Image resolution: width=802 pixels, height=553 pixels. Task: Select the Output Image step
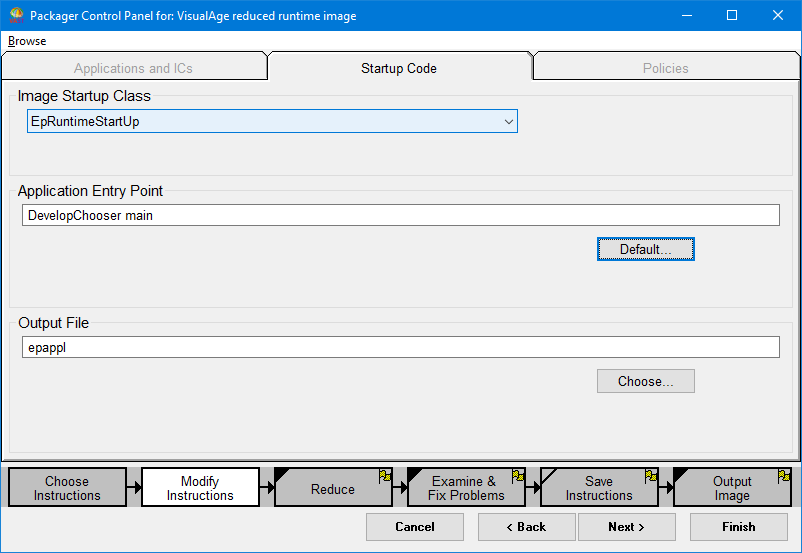coord(731,488)
